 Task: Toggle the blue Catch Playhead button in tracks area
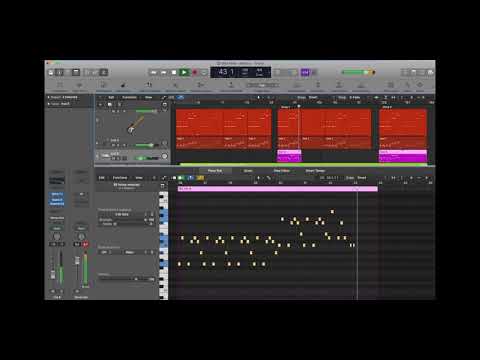pyautogui.click(x=180, y=97)
